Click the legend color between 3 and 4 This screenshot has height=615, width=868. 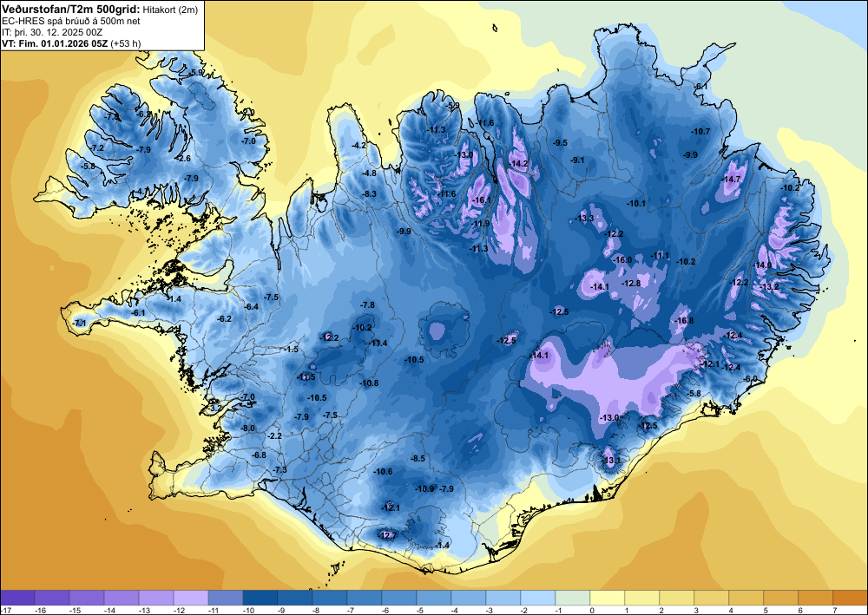(712, 598)
